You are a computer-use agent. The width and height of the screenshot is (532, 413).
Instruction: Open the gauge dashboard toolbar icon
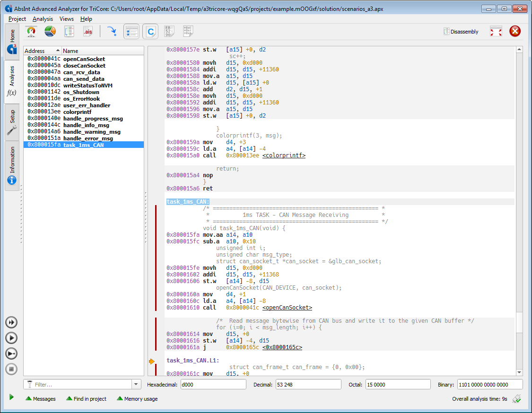coord(31,32)
